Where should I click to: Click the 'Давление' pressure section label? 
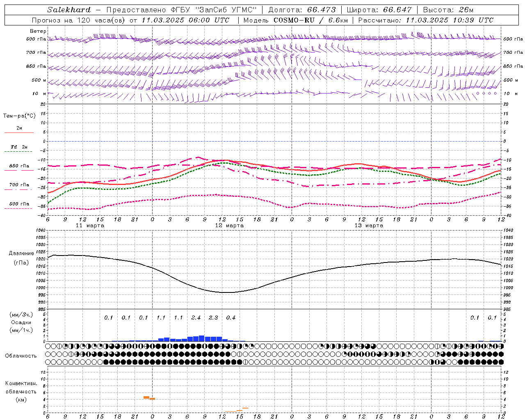21,253
